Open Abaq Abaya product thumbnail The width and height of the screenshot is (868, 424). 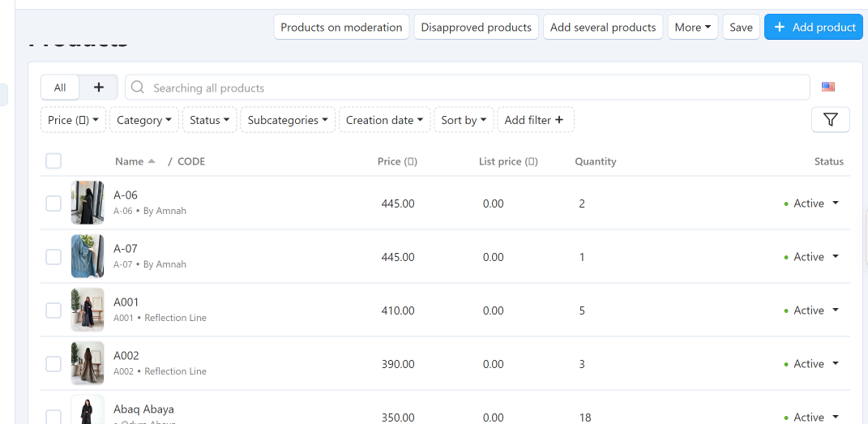[88, 409]
